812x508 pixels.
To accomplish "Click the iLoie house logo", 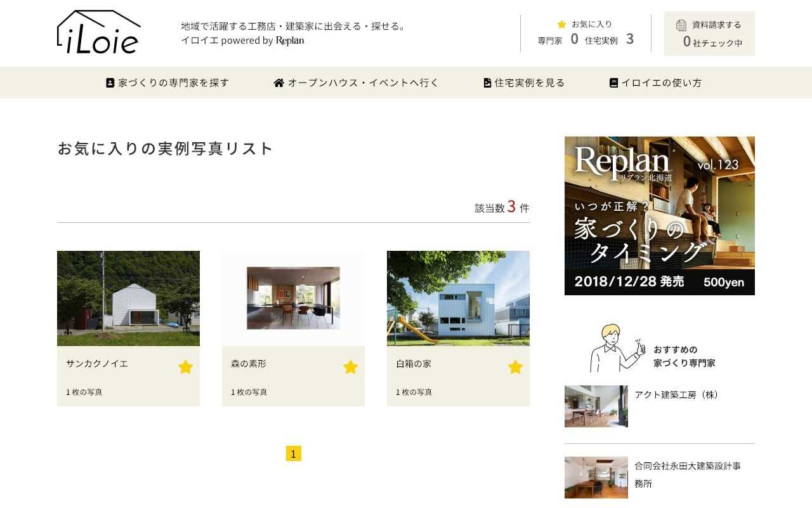I will [x=98, y=32].
